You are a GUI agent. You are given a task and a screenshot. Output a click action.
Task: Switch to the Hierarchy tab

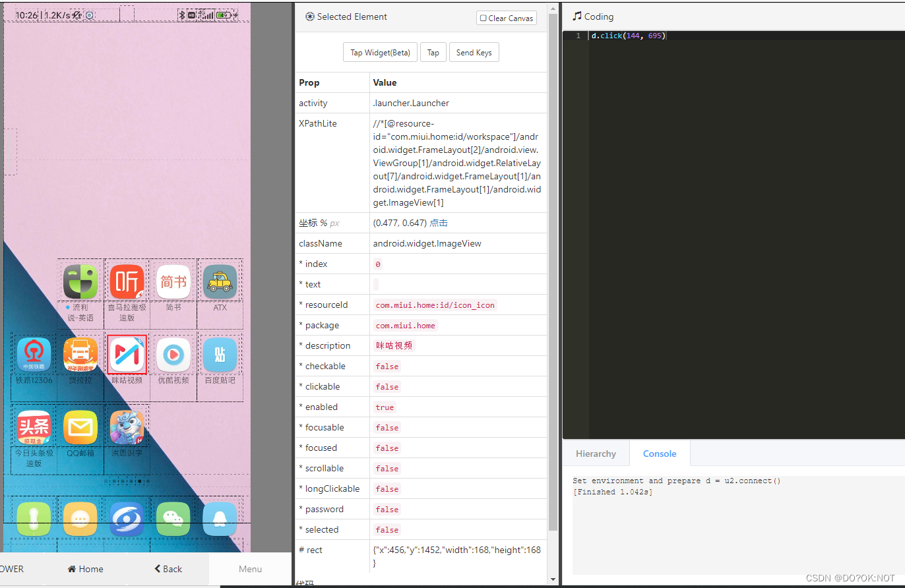pyautogui.click(x=596, y=454)
